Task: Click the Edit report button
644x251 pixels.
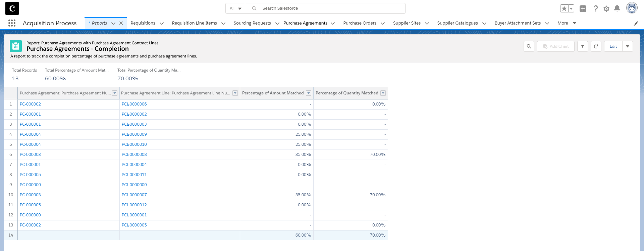Action: [x=613, y=46]
